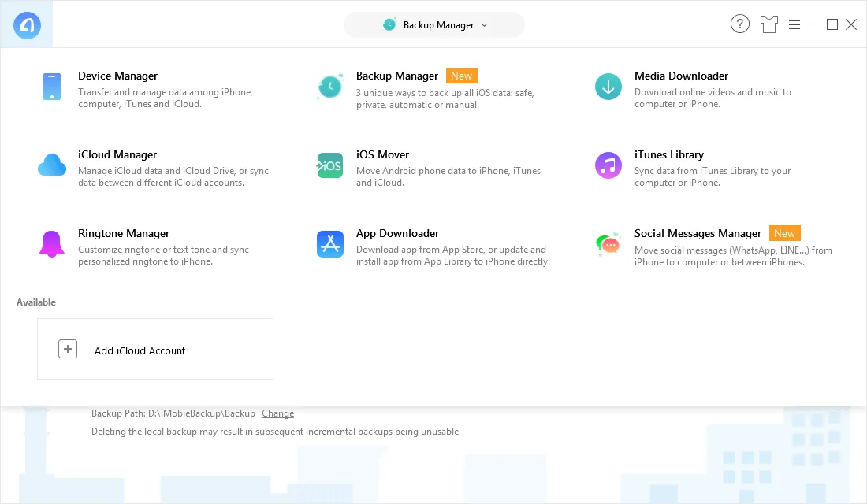Click the Ringtone Manager bell icon
Image resolution: width=867 pixels, height=504 pixels.
[52, 244]
